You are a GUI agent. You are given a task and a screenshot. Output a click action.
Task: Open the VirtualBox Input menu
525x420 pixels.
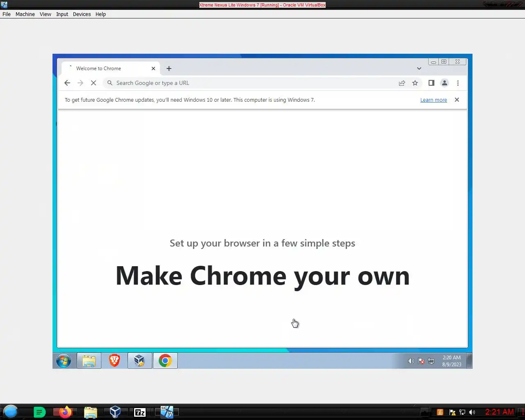coord(62,14)
